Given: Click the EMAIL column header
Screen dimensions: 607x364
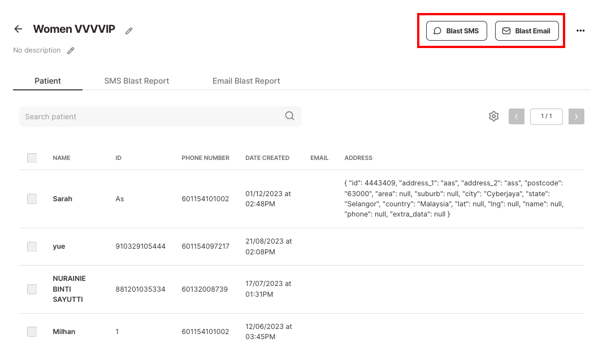Looking at the screenshot, I should (x=319, y=158).
